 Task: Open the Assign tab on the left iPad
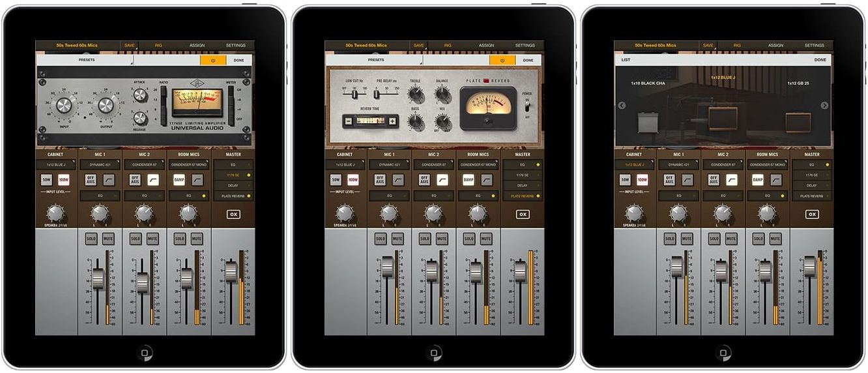[197, 46]
